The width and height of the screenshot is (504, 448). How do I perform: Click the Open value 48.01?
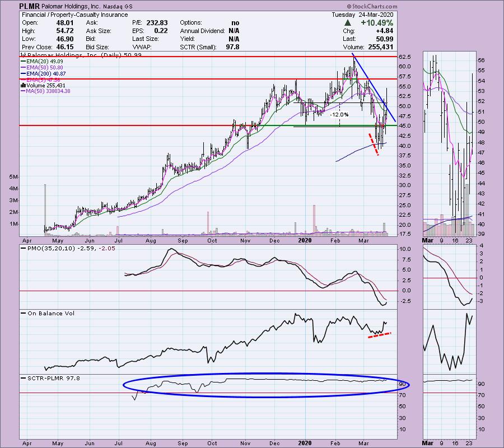65,23
